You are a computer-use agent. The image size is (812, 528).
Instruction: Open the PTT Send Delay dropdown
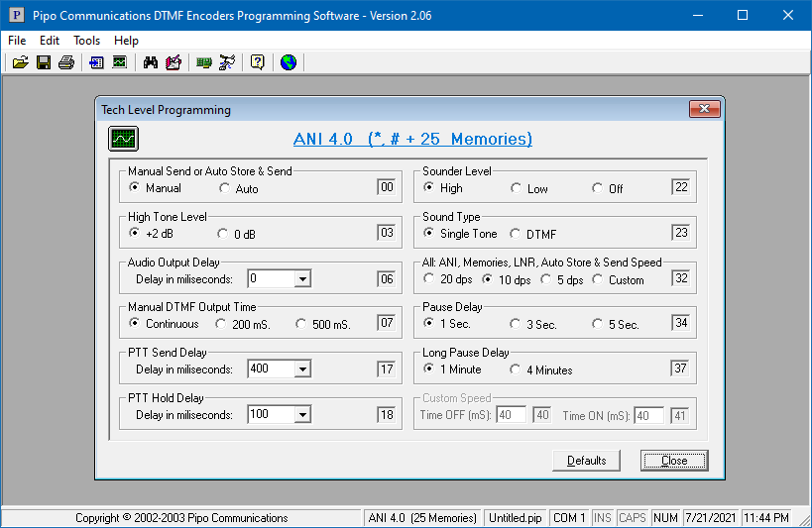302,370
